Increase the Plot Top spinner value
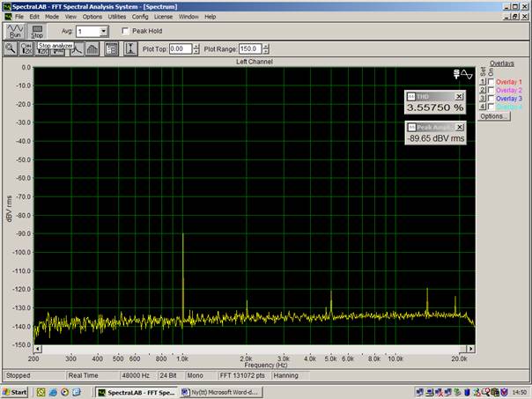Viewport: 532px width, 399px height. point(196,47)
